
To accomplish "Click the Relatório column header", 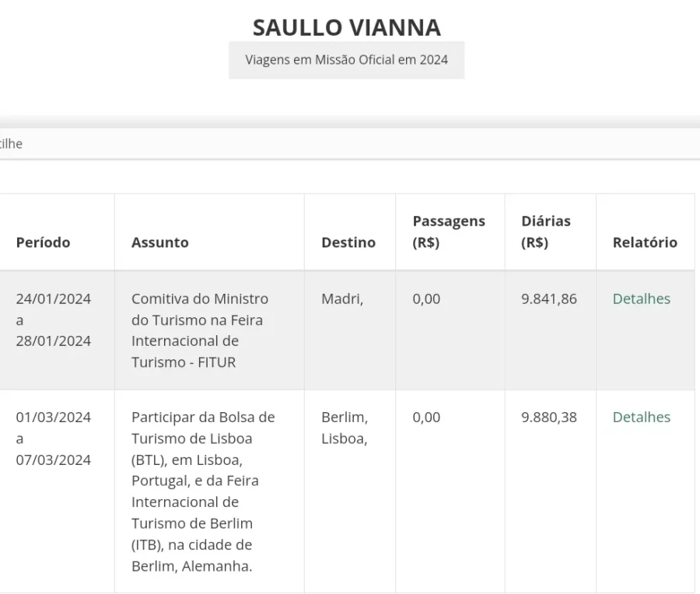I will coord(644,243).
